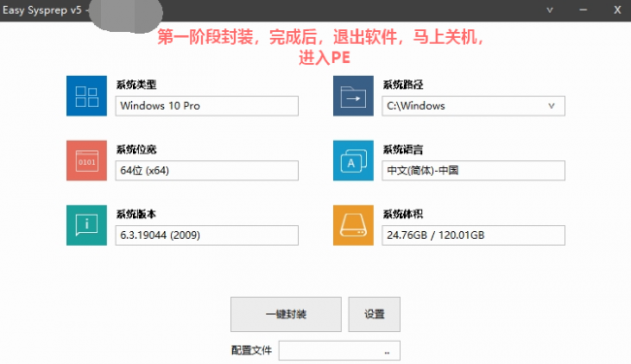Screen dimensions: 631x364
Task: Click the Windows 10 Pro system type field
Action: pyautogui.click(x=207, y=106)
